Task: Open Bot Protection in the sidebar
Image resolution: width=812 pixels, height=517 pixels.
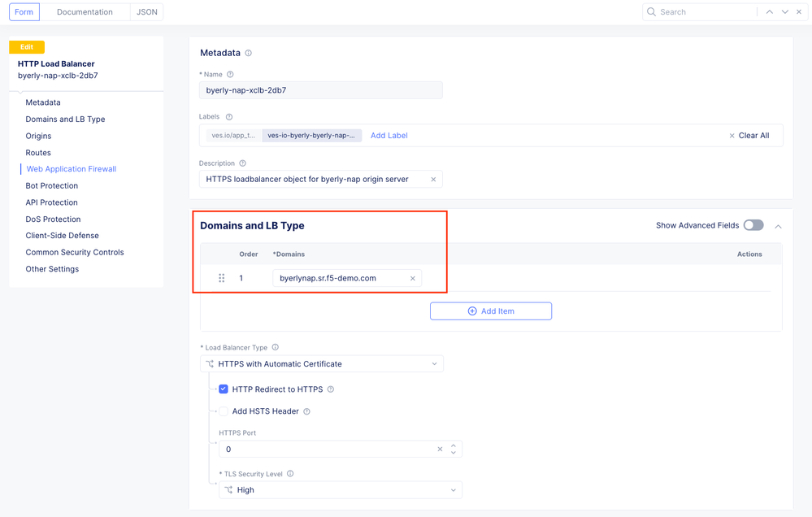Action: 52,186
